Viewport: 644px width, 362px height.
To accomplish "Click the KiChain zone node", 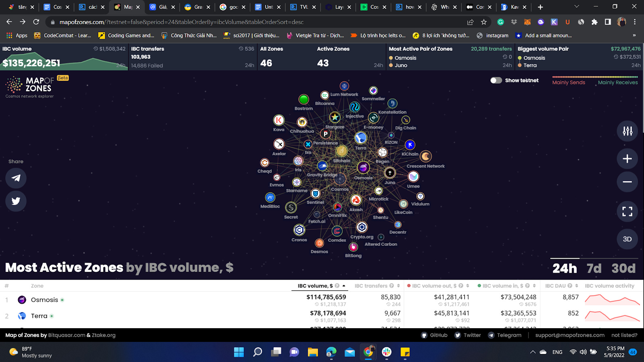I will [410, 145].
